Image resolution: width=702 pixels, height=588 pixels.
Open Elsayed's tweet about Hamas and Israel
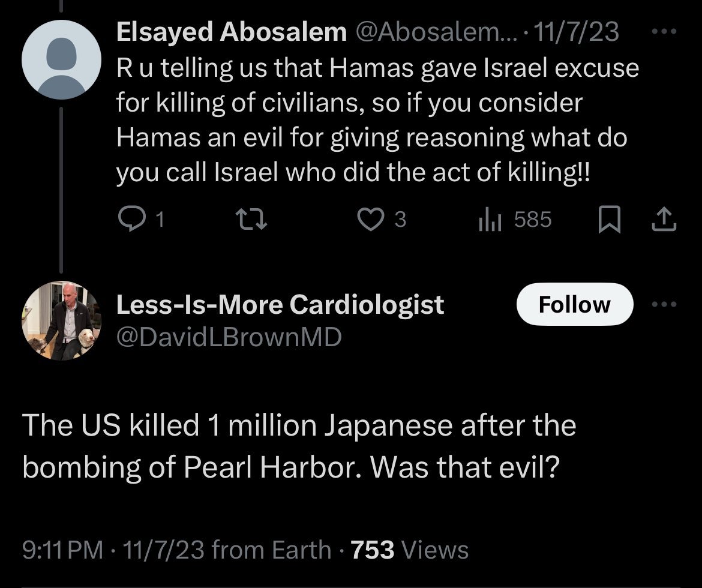(377, 120)
